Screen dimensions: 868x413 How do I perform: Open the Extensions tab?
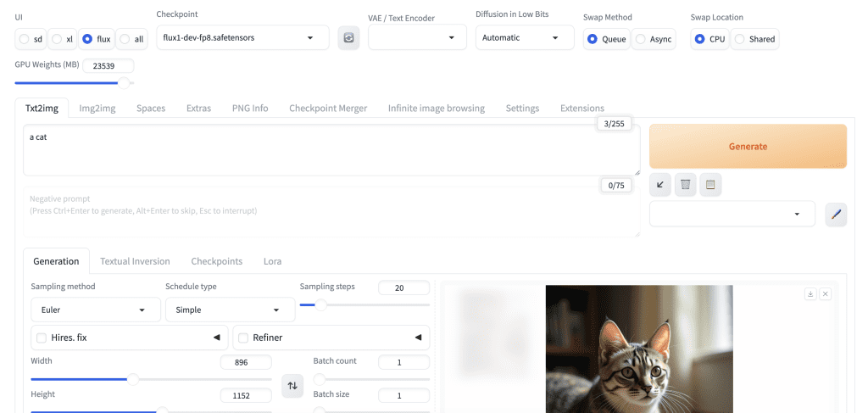click(x=582, y=108)
